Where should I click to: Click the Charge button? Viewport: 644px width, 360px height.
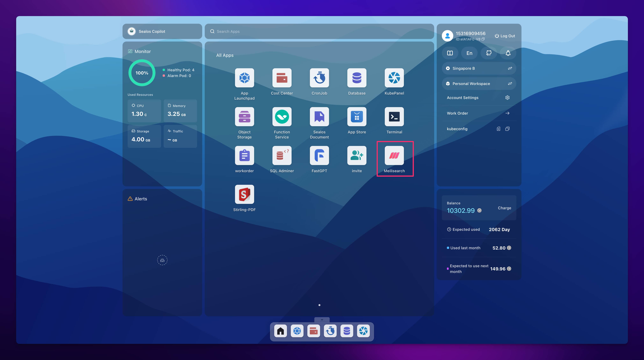504,208
